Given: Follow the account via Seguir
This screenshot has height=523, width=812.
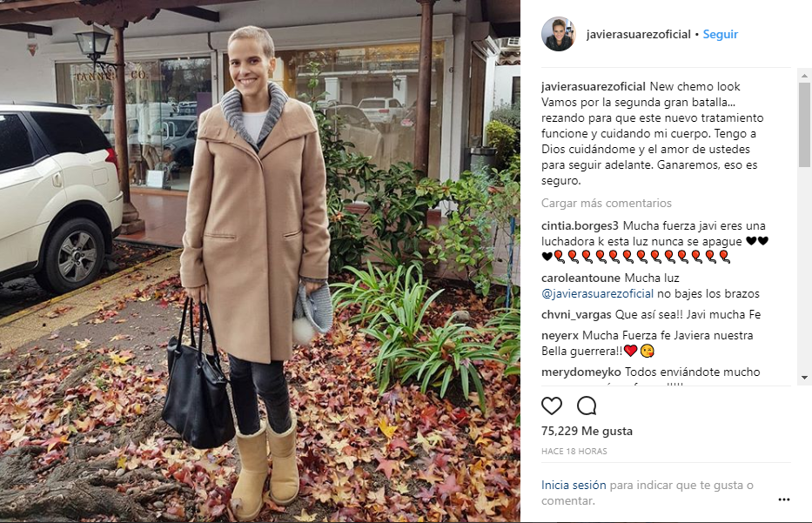Looking at the screenshot, I should point(720,34).
